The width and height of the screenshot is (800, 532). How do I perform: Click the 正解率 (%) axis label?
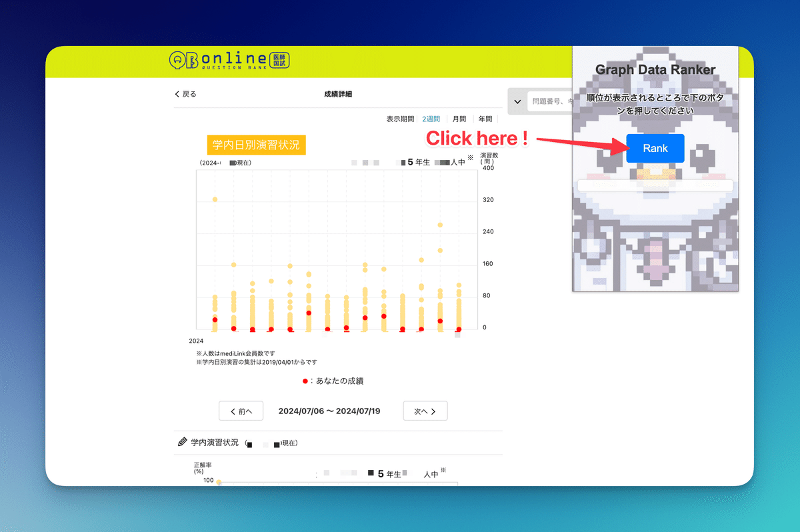click(x=203, y=468)
